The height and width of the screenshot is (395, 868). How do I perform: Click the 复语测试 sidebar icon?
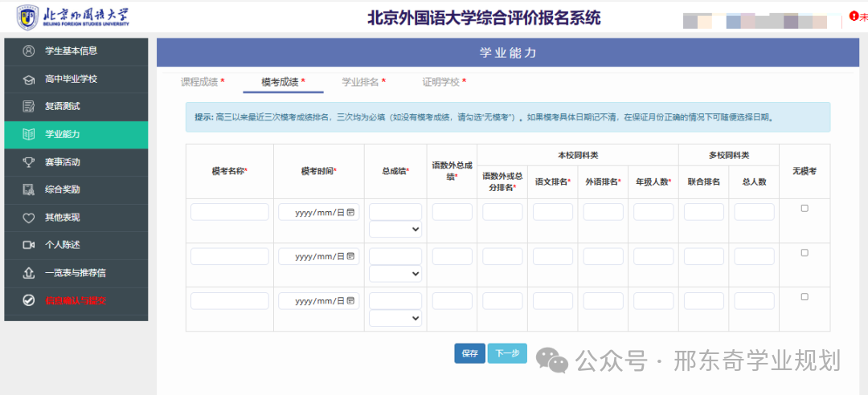click(x=29, y=107)
